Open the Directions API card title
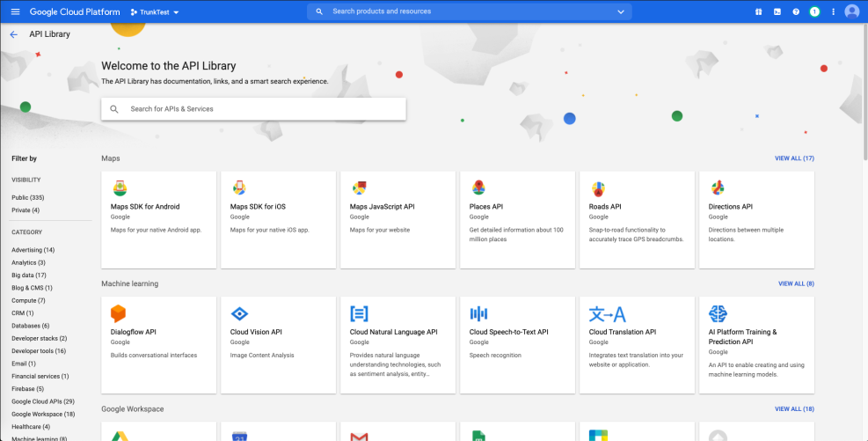The width and height of the screenshot is (868, 441). point(731,207)
